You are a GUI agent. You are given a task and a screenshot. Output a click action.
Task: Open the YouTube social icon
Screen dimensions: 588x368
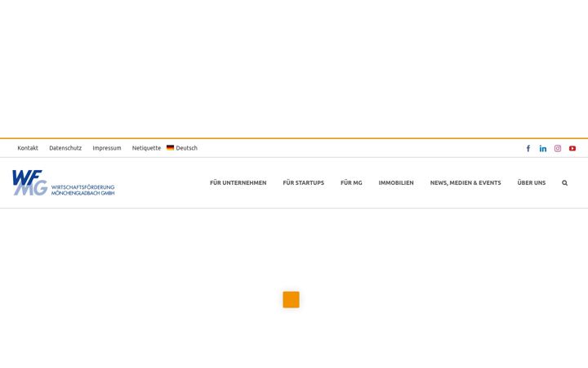click(x=572, y=148)
